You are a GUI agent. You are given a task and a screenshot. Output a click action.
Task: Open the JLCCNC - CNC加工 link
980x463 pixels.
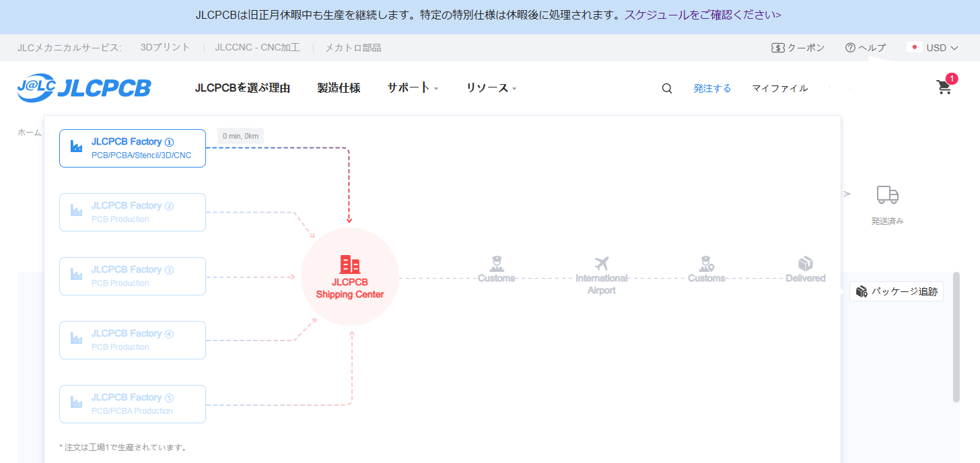pos(257,48)
